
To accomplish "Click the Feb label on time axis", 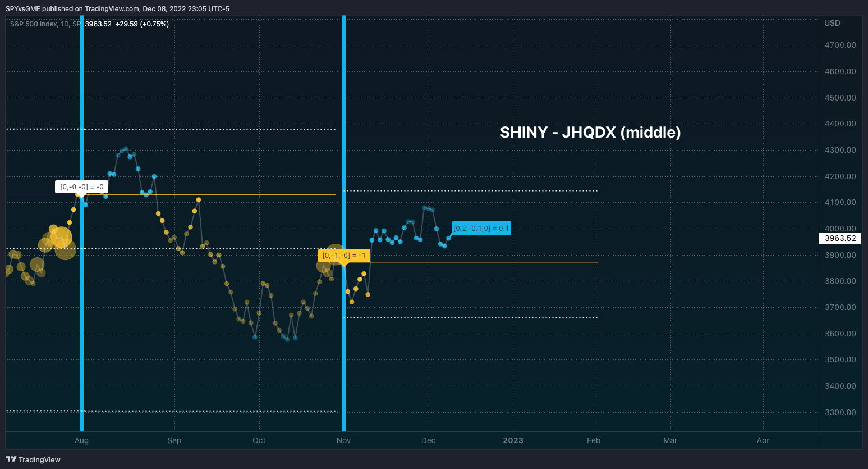I will coord(594,440).
